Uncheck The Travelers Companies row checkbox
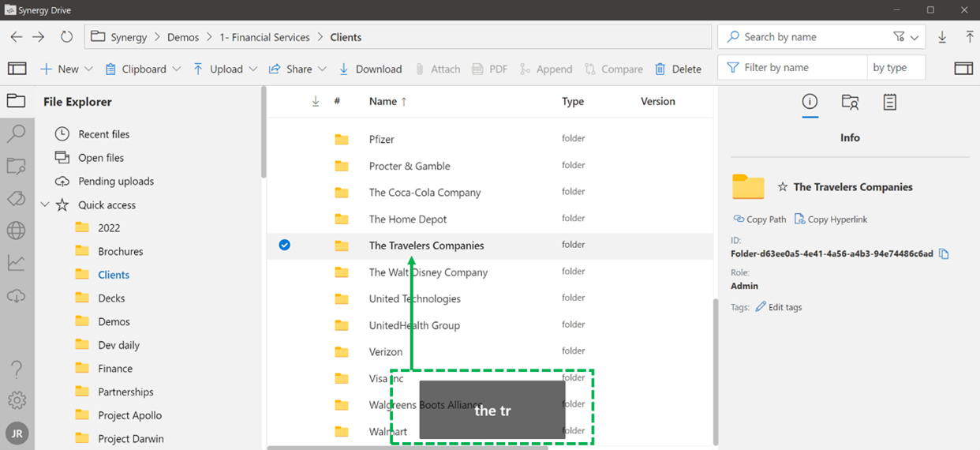 point(284,246)
